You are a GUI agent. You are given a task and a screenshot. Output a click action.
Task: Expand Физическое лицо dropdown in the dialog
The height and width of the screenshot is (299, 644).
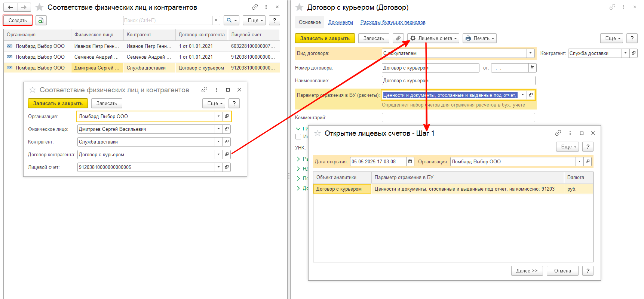pyautogui.click(x=218, y=129)
